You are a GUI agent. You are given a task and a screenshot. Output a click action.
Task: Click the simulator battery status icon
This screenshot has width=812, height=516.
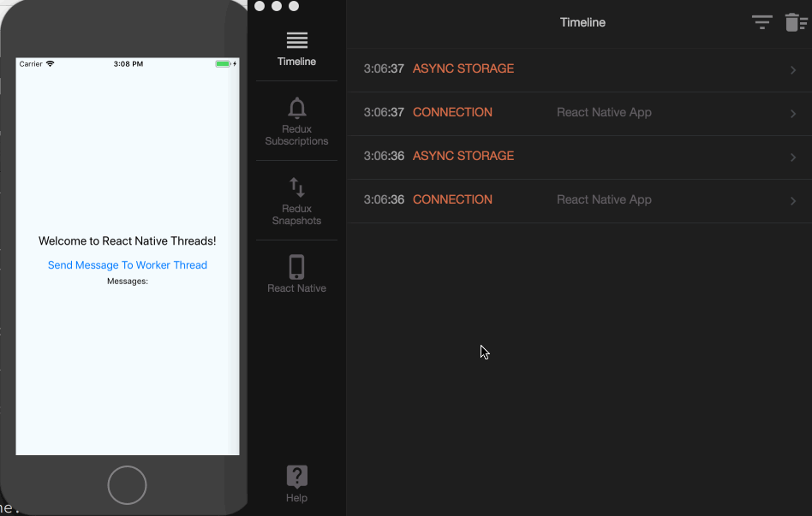224,64
